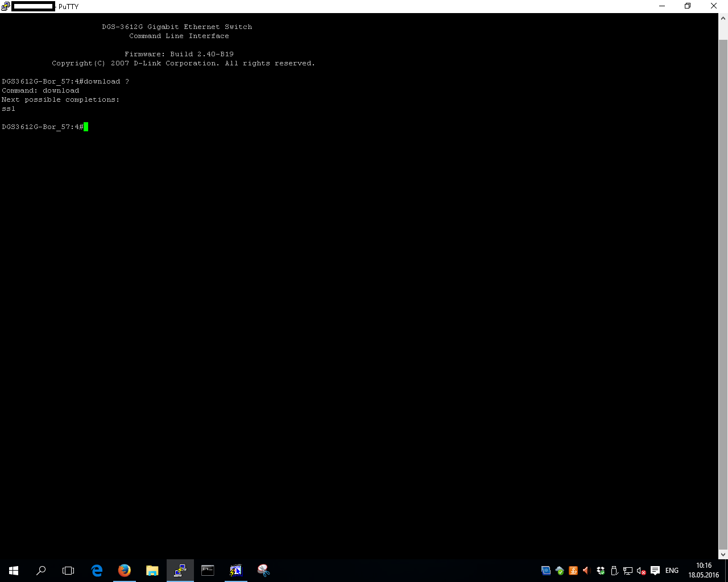Click the terminal scrollbar up arrow

pos(723,18)
